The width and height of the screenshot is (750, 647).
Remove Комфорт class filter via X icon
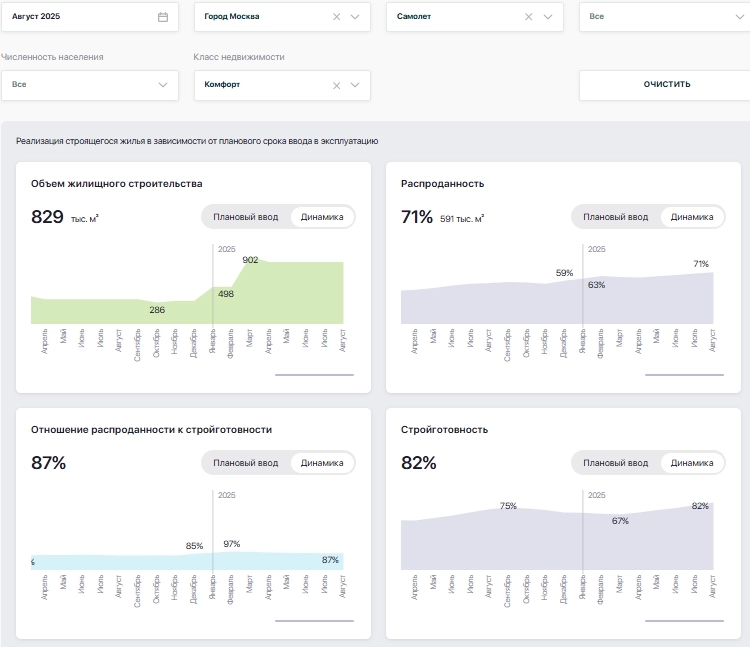point(337,85)
